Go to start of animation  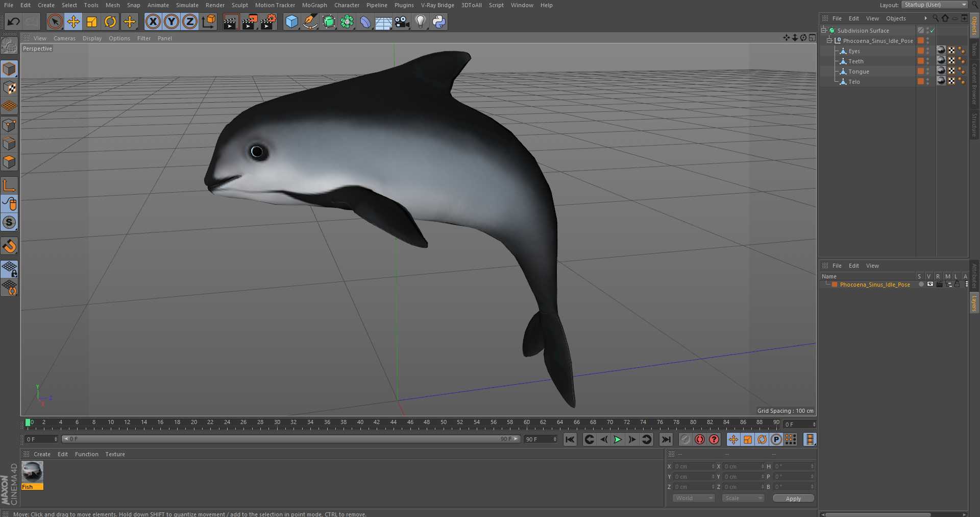(570, 439)
